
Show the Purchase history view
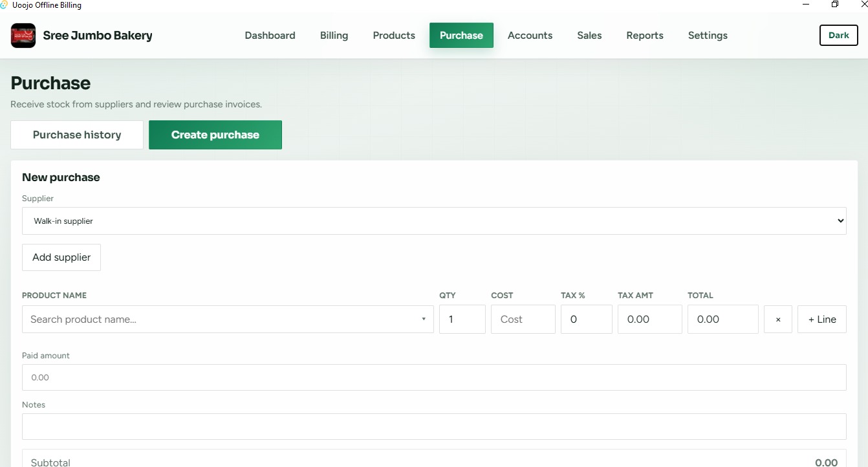(77, 135)
